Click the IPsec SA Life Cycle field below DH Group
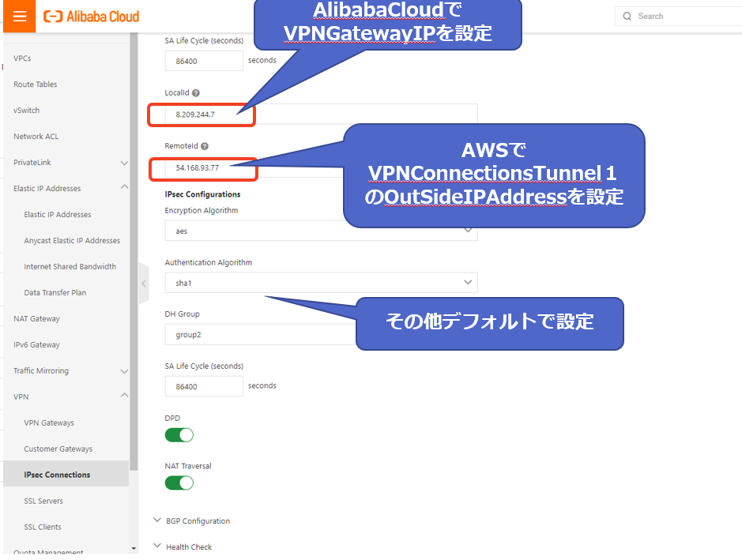Image resolution: width=742 pixels, height=560 pixels. point(204,386)
